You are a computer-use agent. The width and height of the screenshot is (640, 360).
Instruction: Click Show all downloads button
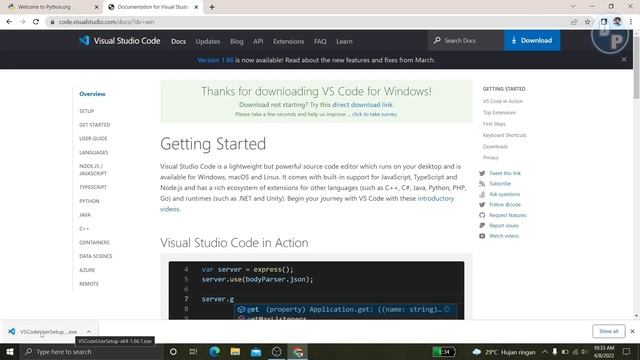[609, 331]
